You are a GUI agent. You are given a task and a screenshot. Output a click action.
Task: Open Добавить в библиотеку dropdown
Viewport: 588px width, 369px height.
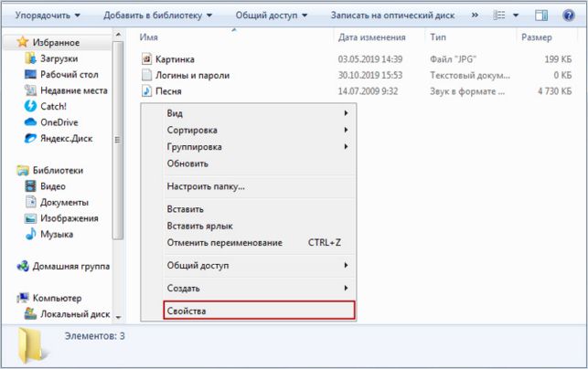(x=158, y=16)
